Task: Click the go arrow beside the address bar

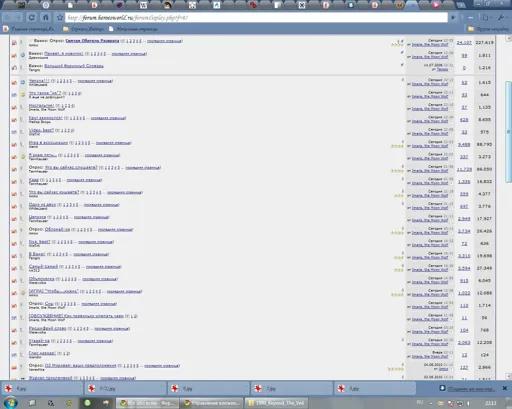Action: point(453,17)
